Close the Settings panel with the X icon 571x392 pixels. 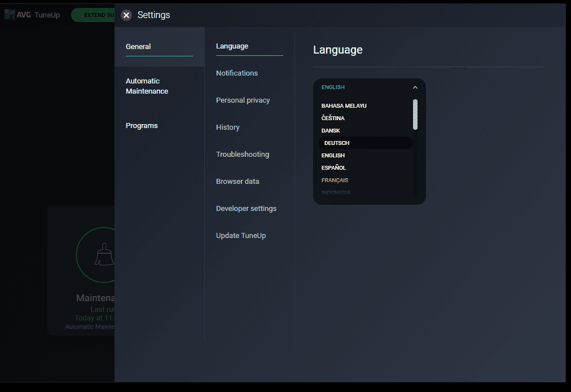click(x=126, y=15)
